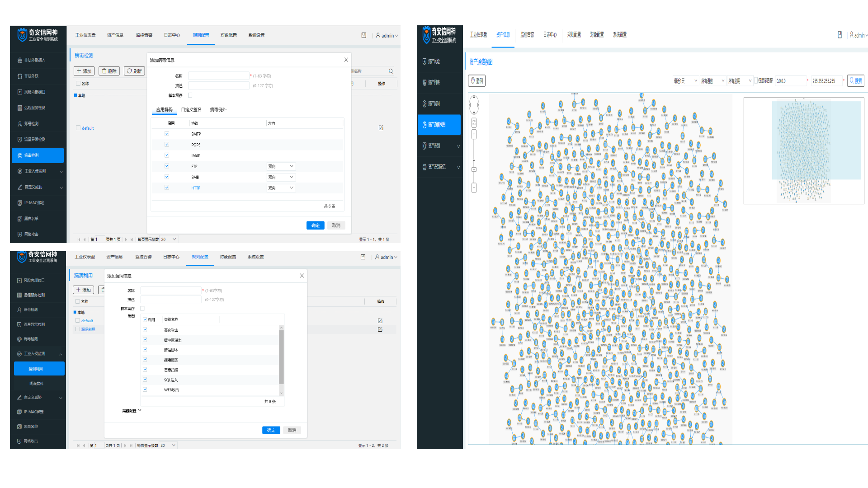Switch to the 自定义签名 tab
Viewport: 868px width, 488px height.
[191, 110]
